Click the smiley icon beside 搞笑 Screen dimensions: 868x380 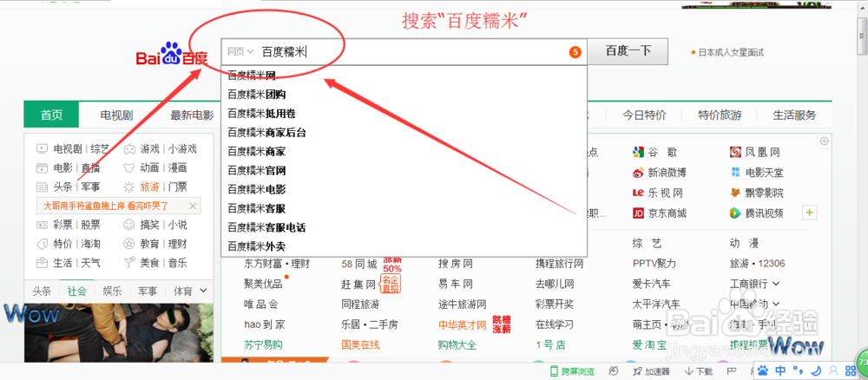tap(129, 225)
